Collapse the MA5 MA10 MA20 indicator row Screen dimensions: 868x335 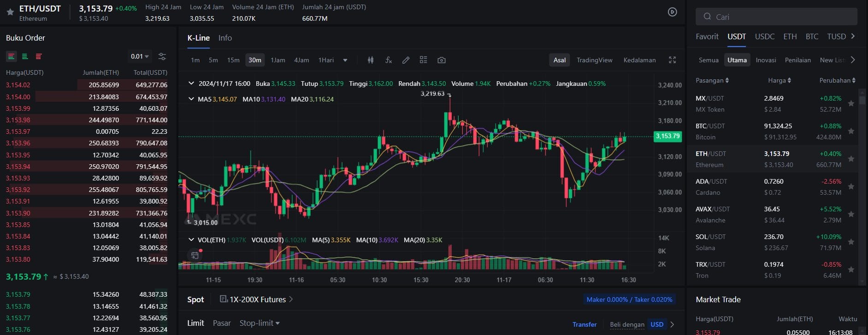tap(191, 99)
